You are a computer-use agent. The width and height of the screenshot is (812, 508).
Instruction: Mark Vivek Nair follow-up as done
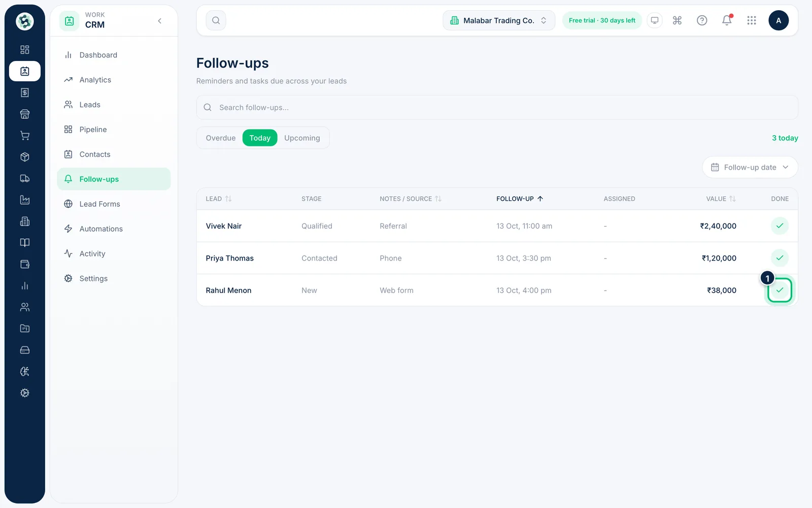point(780,226)
